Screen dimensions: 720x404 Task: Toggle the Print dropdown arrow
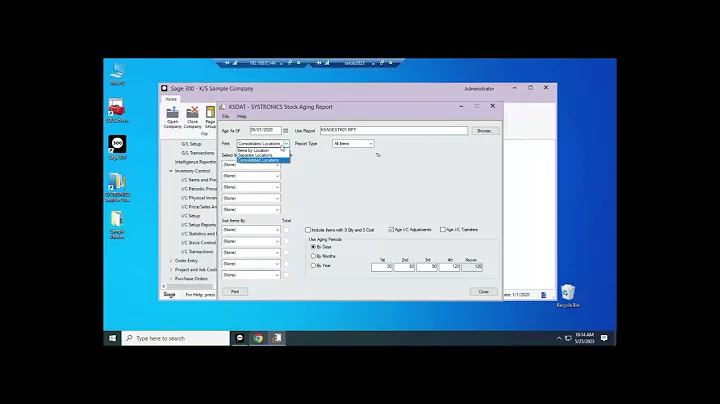(286, 144)
